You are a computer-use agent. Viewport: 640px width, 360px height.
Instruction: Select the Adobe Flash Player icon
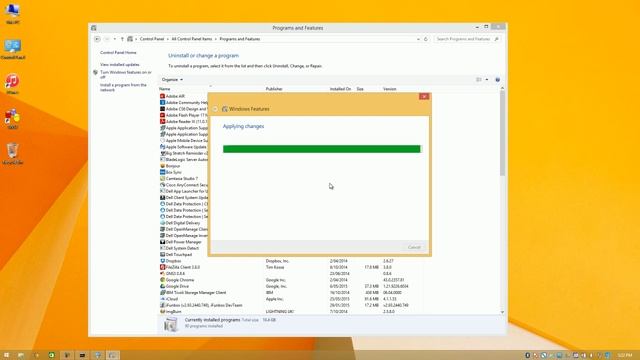(x=162, y=115)
